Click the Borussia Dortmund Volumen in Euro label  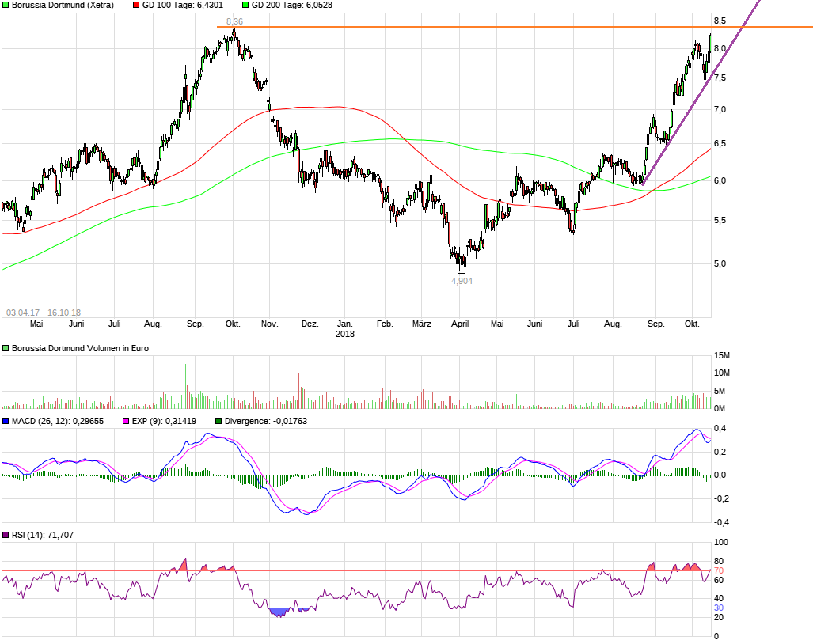click(x=81, y=349)
